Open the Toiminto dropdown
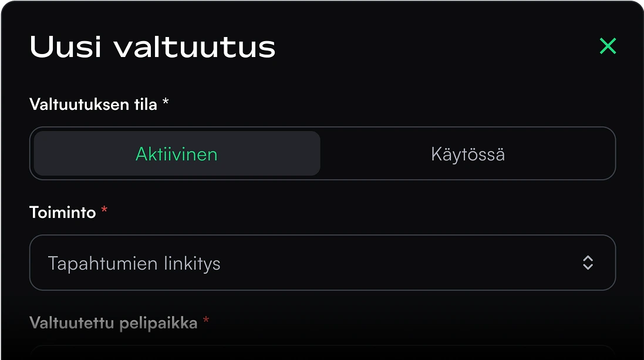Screen dimensions: 644x360 [322, 263]
